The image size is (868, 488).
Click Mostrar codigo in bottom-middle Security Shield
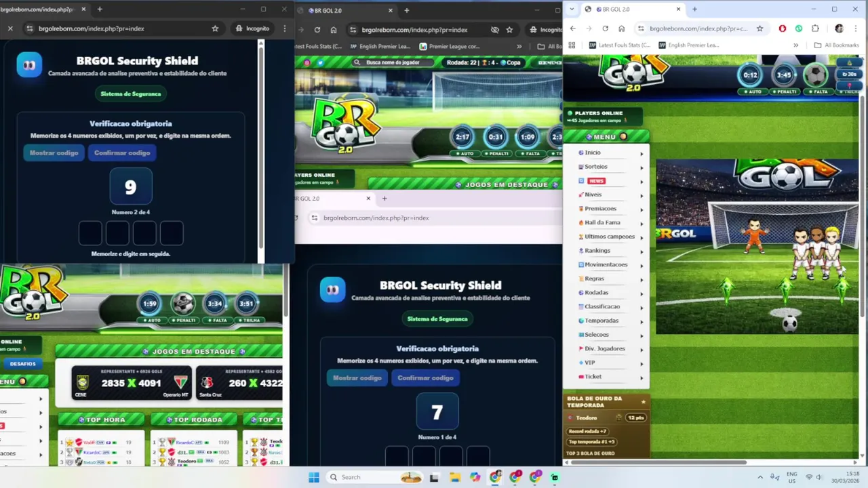point(357,378)
